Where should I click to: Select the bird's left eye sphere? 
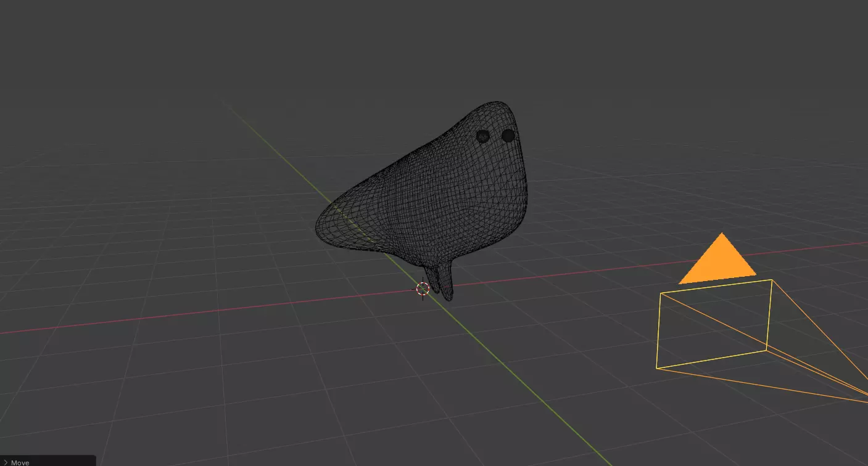click(x=483, y=136)
